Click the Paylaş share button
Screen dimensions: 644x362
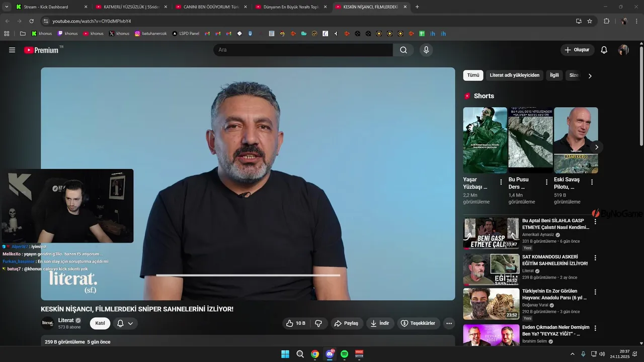[x=347, y=323]
